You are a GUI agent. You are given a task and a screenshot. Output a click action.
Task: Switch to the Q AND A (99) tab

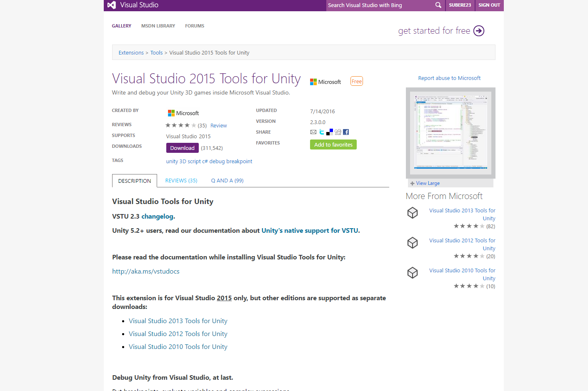click(x=227, y=181)
